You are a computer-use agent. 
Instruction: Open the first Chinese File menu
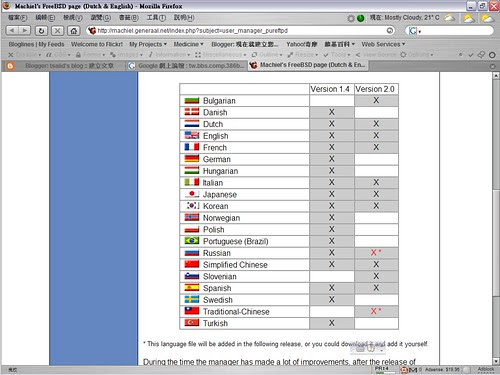(18, 18)
